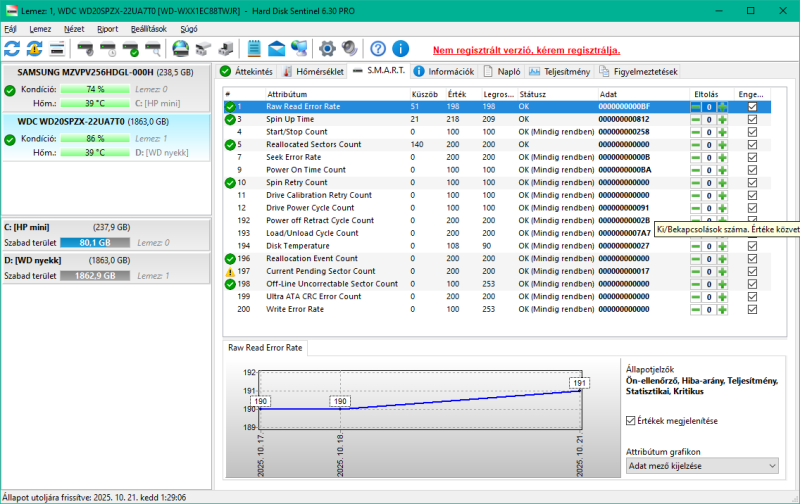Image resolution: width=800 pixels, height=504 pixels.
Task: Click the globe printer icon in toolbar
Action: [180, 48]
